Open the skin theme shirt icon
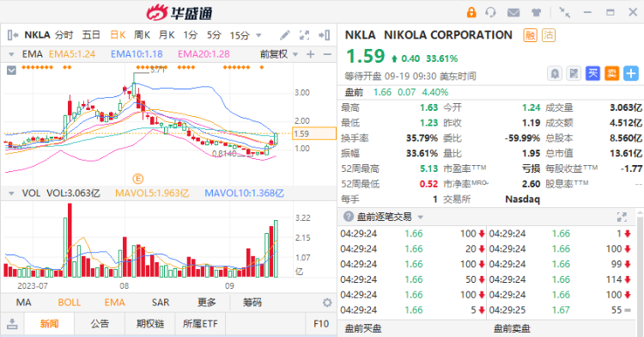The height and width of the screenshot is (337, 644). (x=536, y=13)
